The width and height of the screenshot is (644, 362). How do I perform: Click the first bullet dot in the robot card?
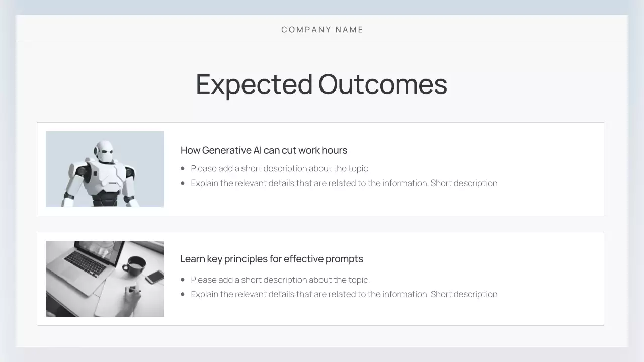183,168
